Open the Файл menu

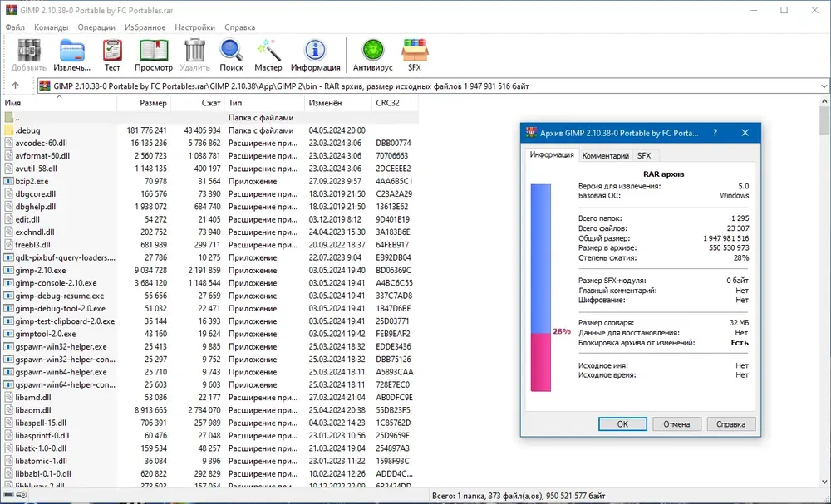[x=15, y=27]
